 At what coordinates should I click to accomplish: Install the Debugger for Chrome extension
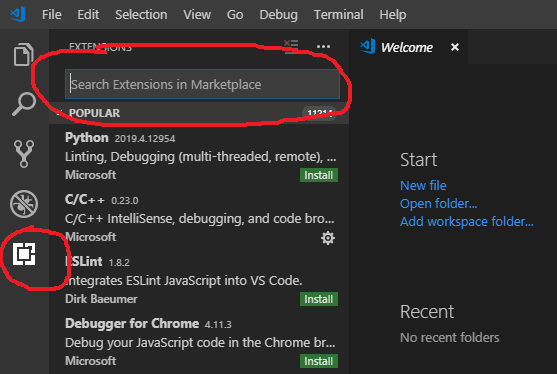click(319, 361)
